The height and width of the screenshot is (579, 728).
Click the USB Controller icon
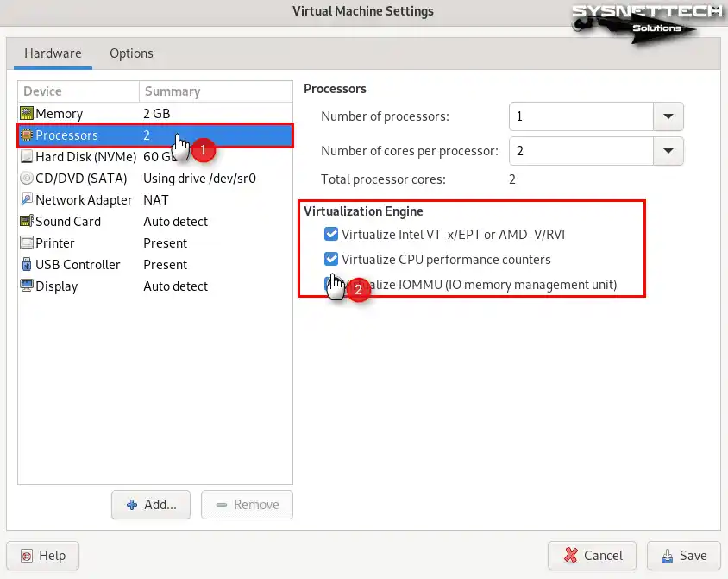(27, 265)
